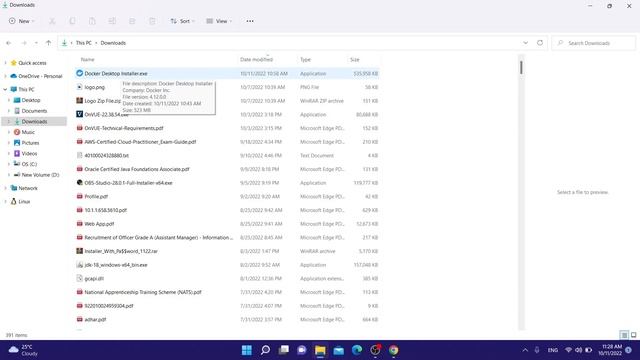This screenshot has width=640, height=360.
Task: Open the Windows Start button
Action: click(x=247, y=350)
